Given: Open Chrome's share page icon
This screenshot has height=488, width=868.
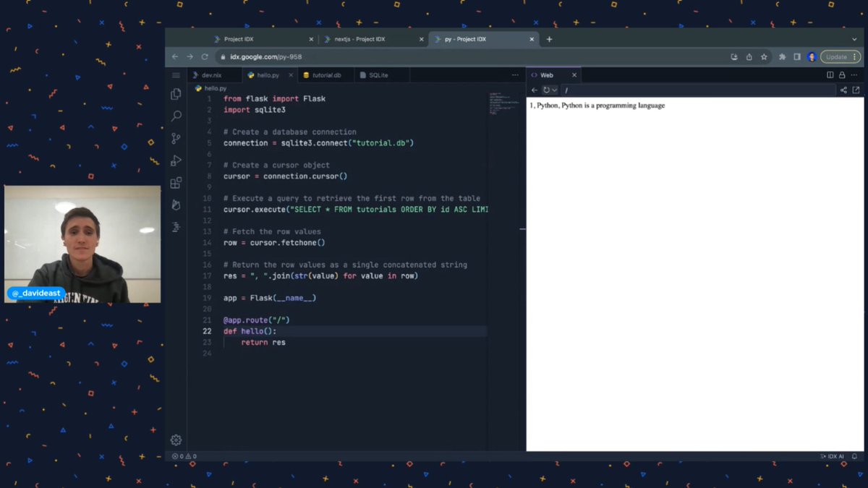Looking at the screenshot, I should point(749,57).
